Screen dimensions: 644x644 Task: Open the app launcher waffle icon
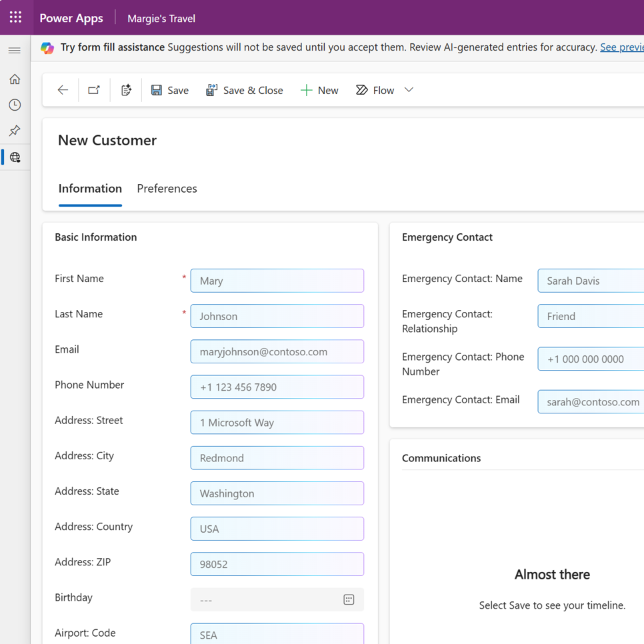(15, 17)
